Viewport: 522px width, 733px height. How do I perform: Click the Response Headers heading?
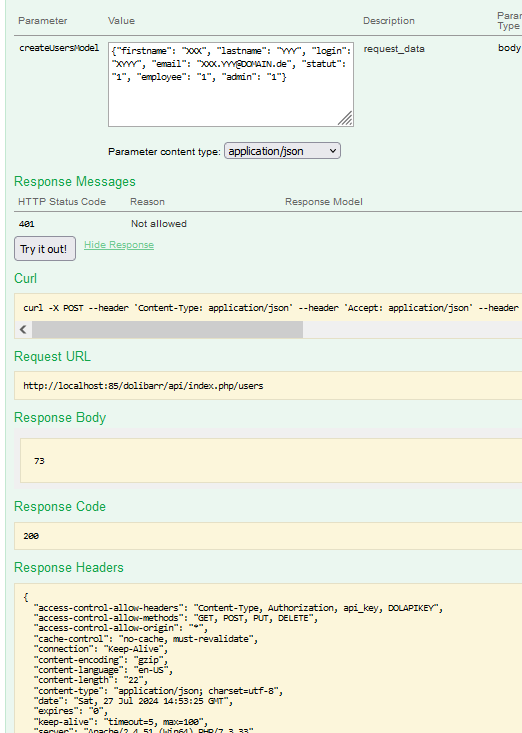pos(69,568)
